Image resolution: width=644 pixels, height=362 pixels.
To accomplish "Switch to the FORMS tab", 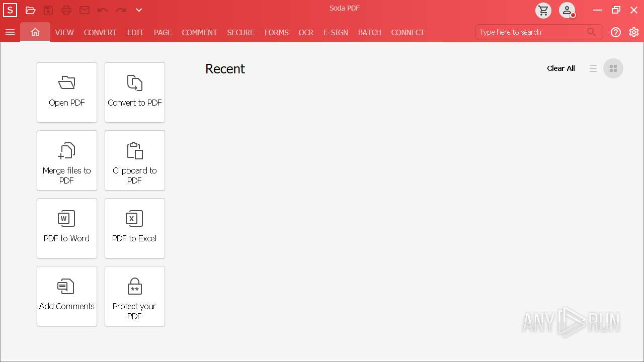I will coord(277,32).
